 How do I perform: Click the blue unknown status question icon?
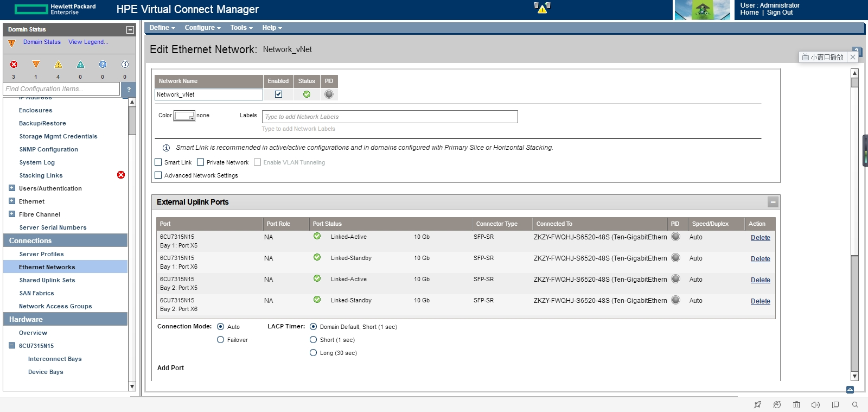tap(103, 64)
